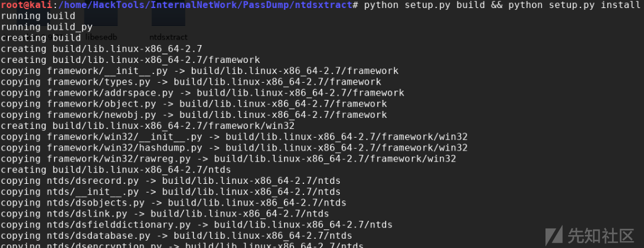Click the copying ntds/dsfielddictionary.py line

point(196,225)
